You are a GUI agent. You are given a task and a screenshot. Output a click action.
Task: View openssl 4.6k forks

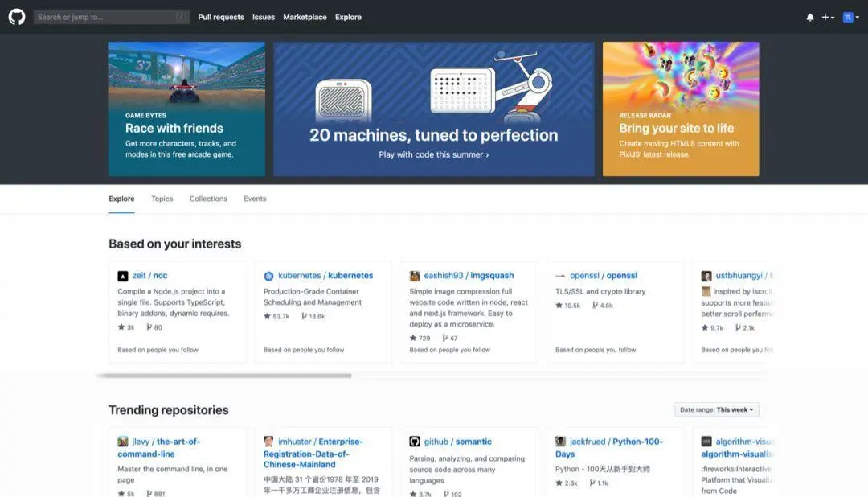603,306
